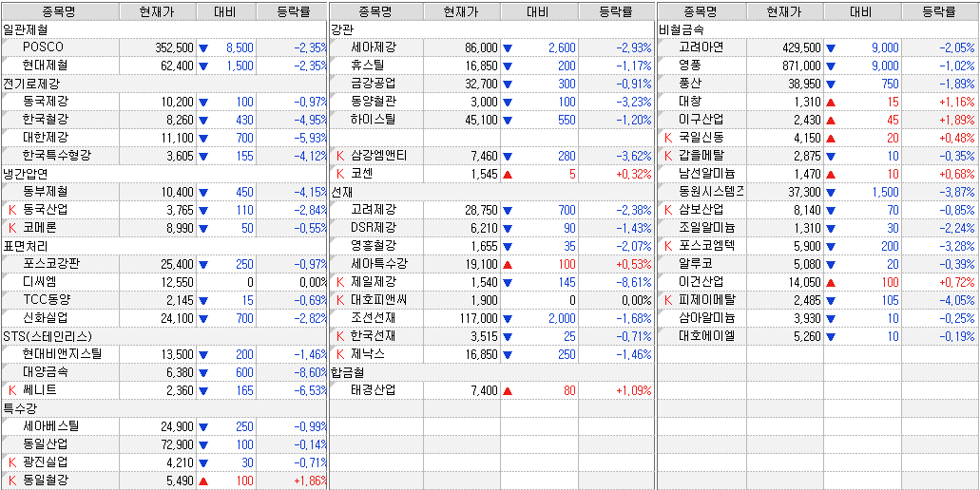Click the K marker beside 코메론
Viewport: 980px width, 490px height.
pos(11,229)
